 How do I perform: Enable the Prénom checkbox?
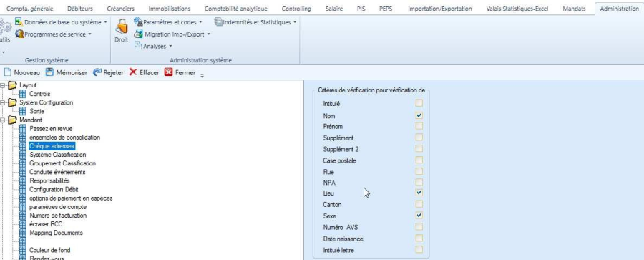(419, 126)
